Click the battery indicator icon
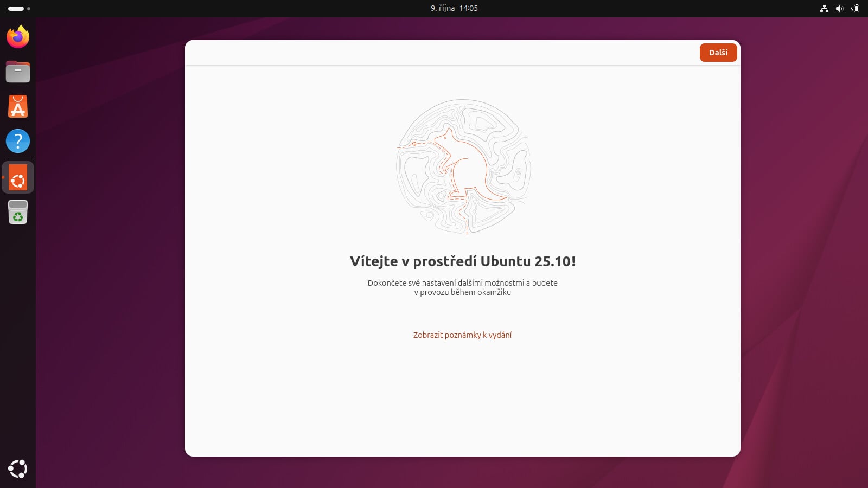868x488 pixels. (856, 8)
